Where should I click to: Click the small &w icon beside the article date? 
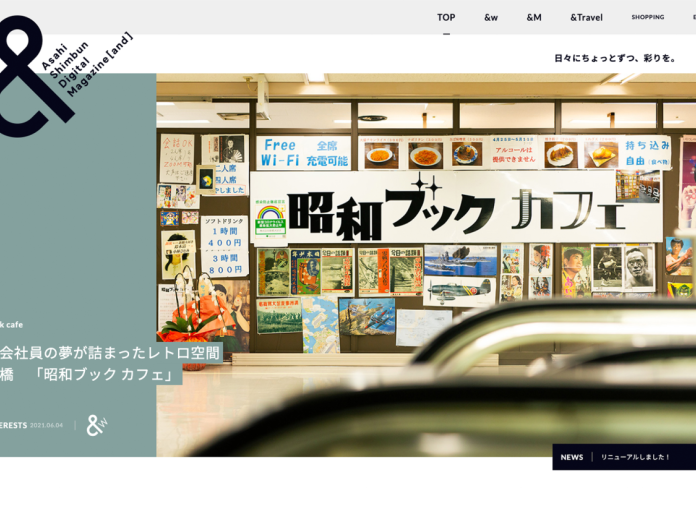(96, 425)
